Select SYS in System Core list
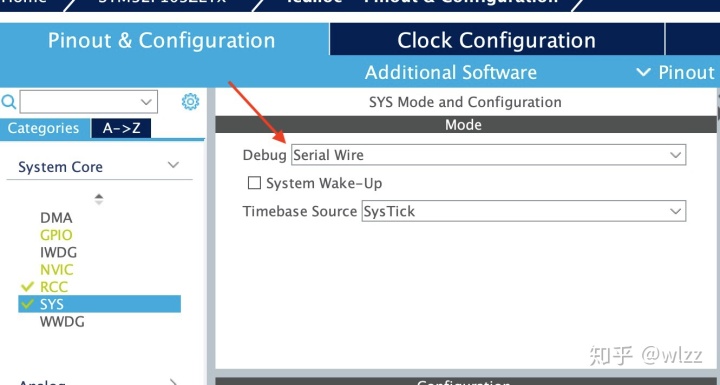This screenshot has width=720, height=385. pos(99,304)
